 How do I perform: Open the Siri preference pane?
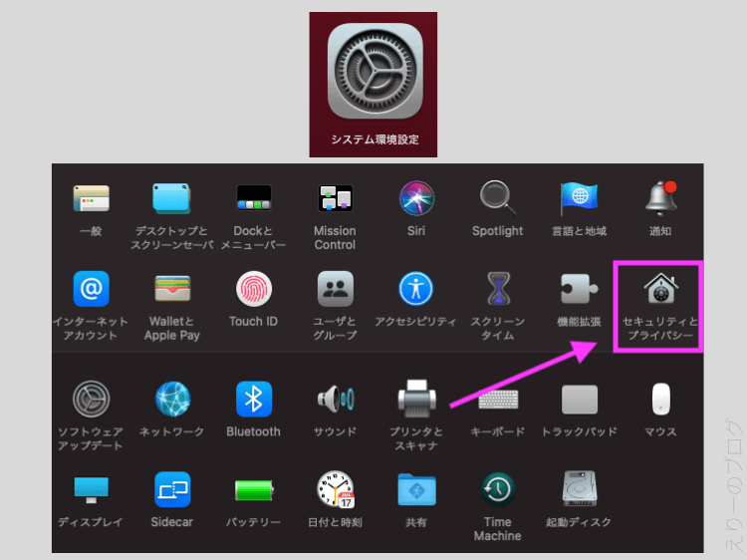[416, 198]
